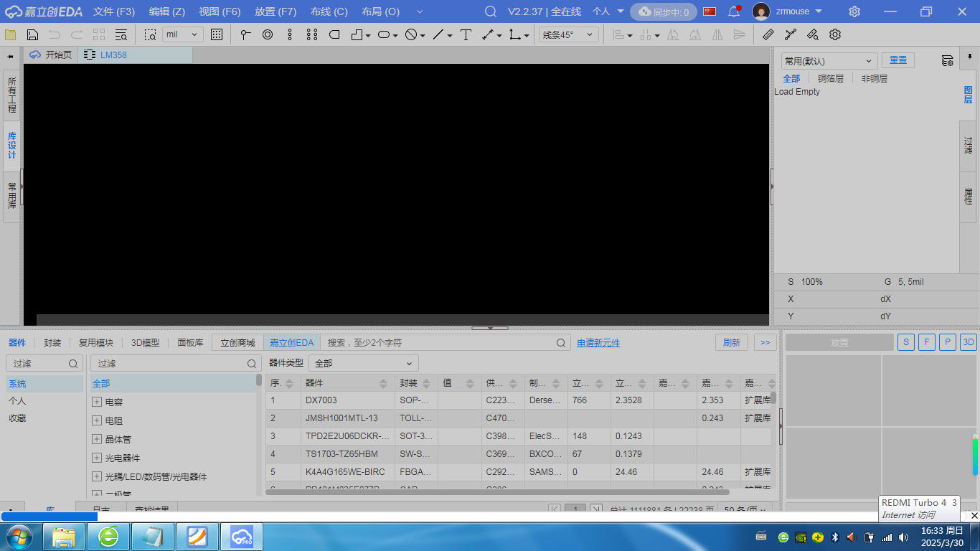Image resolution: width=980 pixels, height=551 pixels.
Task: Click the component search input field
Action: pyautogui.click(x=439, y=343)
